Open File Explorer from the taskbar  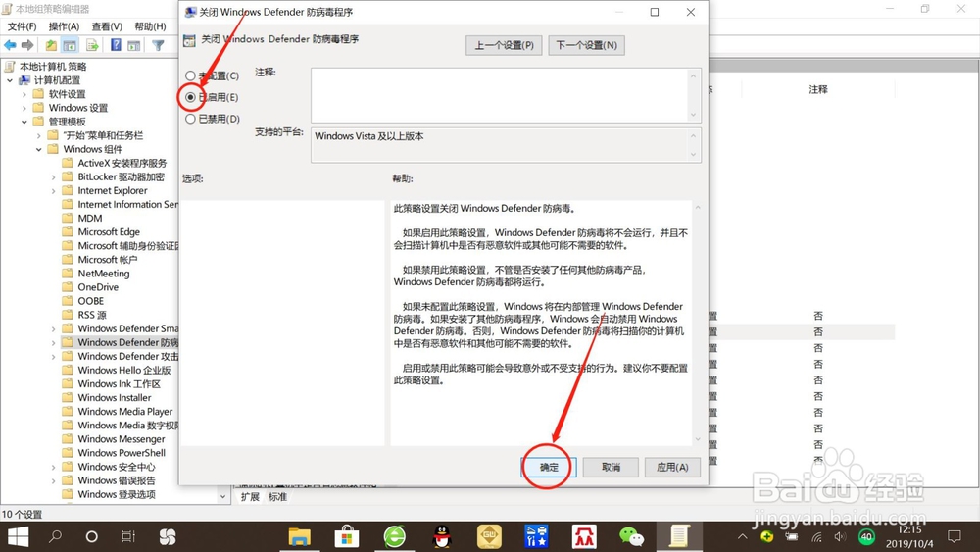299,536
